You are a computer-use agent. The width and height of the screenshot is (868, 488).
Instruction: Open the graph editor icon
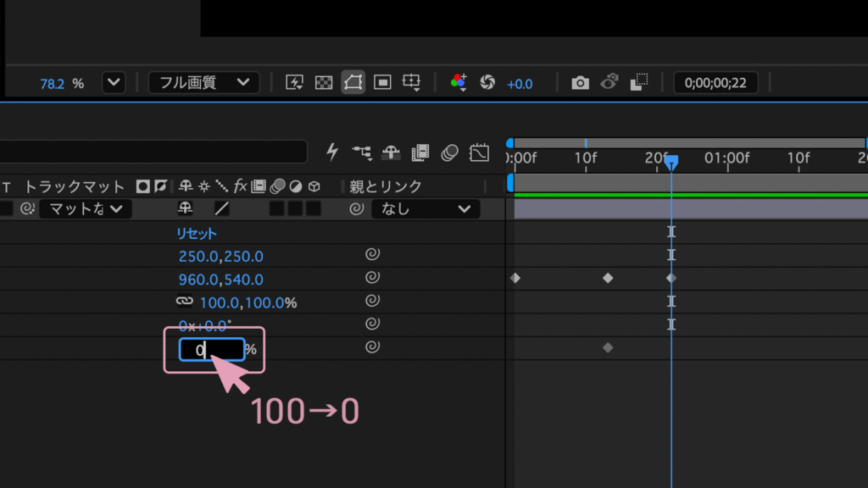[480, 152]
